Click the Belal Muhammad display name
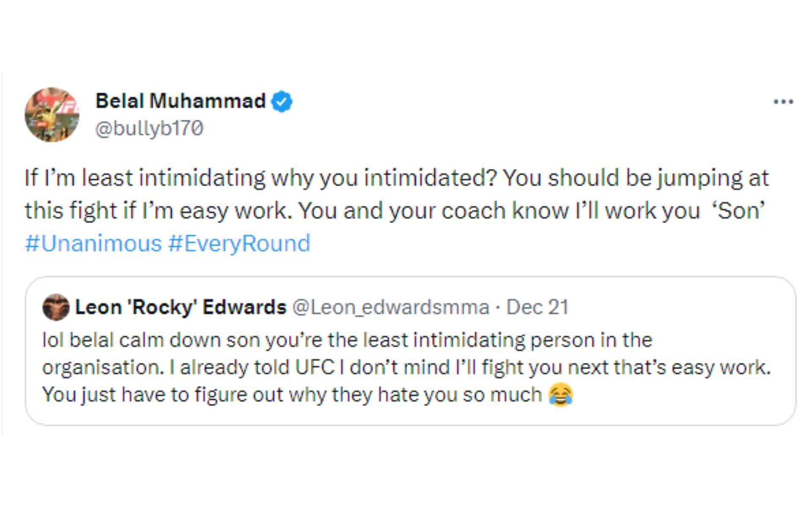Screen dimensions: 812x508 [181, 101]
